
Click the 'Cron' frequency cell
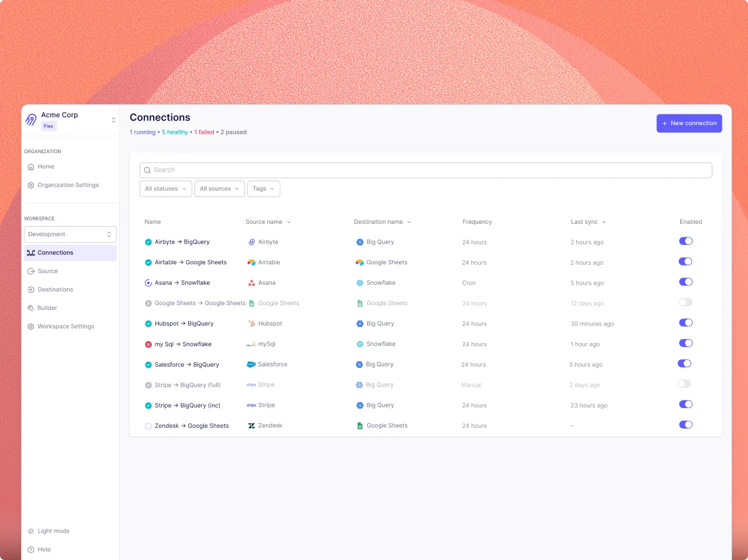pos(469,283)
